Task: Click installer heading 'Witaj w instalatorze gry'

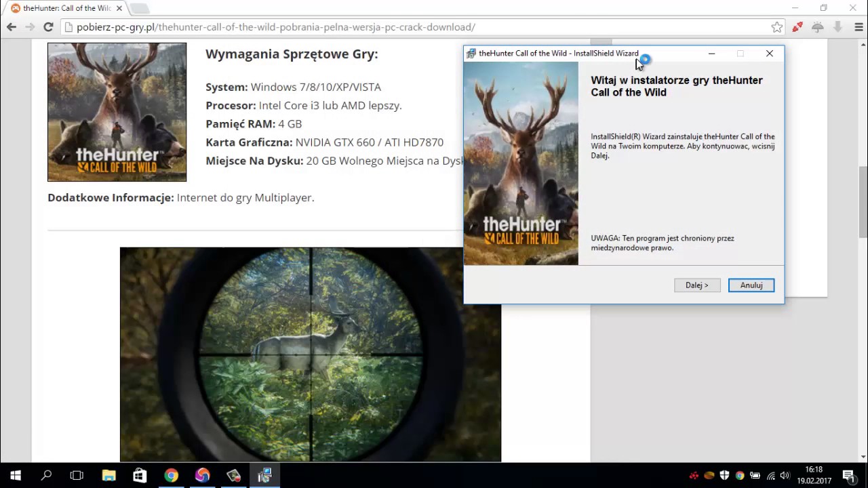Action: click(x=677, y=86)
